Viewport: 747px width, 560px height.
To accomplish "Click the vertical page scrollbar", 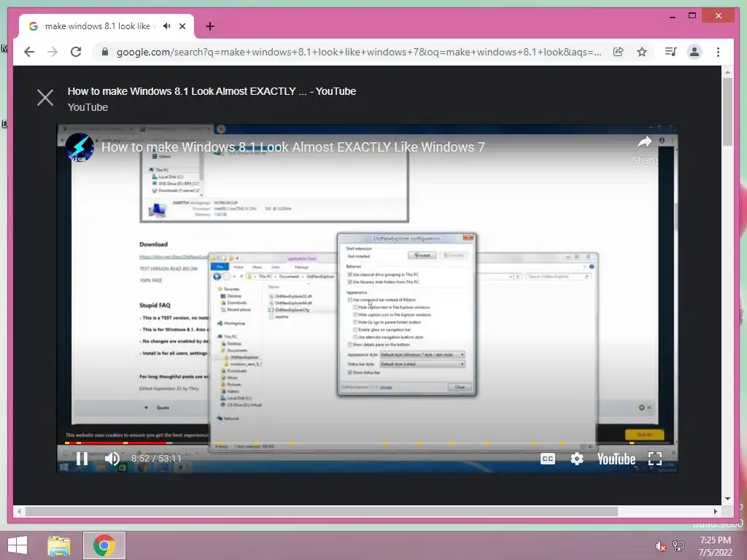I will [727, 112].
